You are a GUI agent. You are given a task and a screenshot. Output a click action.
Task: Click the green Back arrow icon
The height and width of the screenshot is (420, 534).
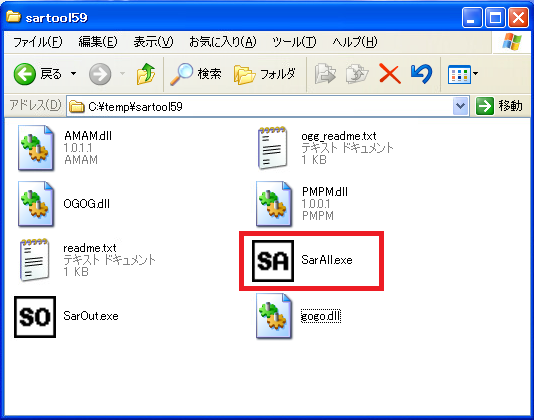coord(25,74)
